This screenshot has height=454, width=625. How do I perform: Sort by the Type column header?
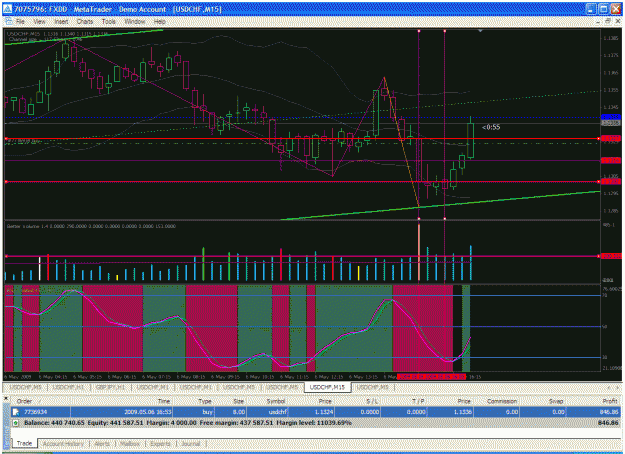coord(205,401)
